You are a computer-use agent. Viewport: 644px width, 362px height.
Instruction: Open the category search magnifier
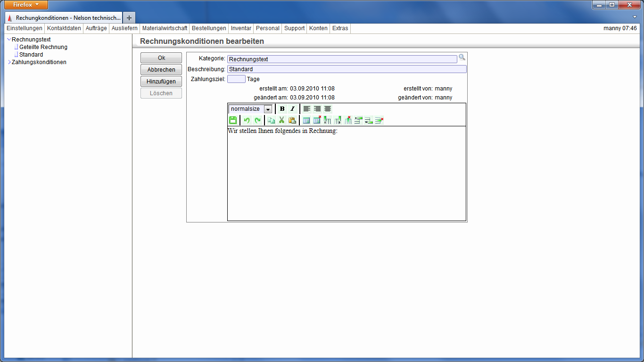click(x=462, y=57)
